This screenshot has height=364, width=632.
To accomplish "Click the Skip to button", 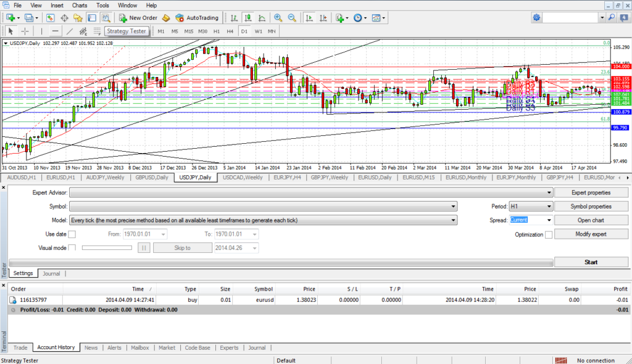I will coord(182,248).
